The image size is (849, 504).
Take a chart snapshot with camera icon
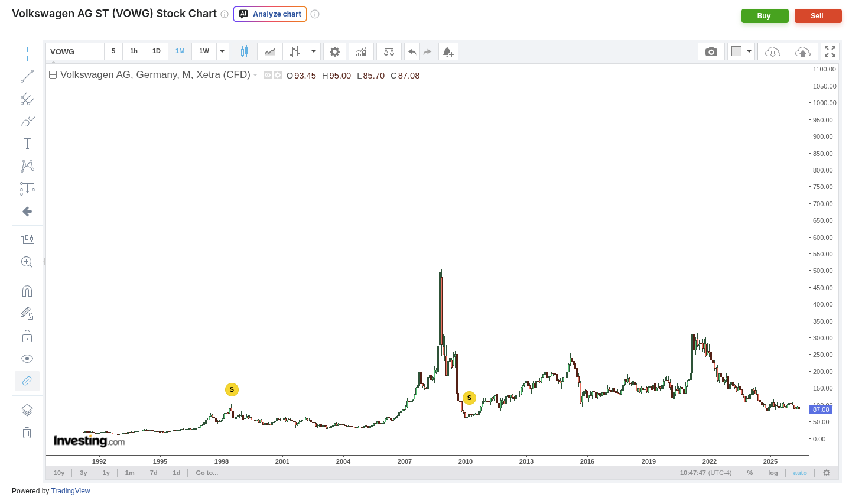click(x=711, y=51)
